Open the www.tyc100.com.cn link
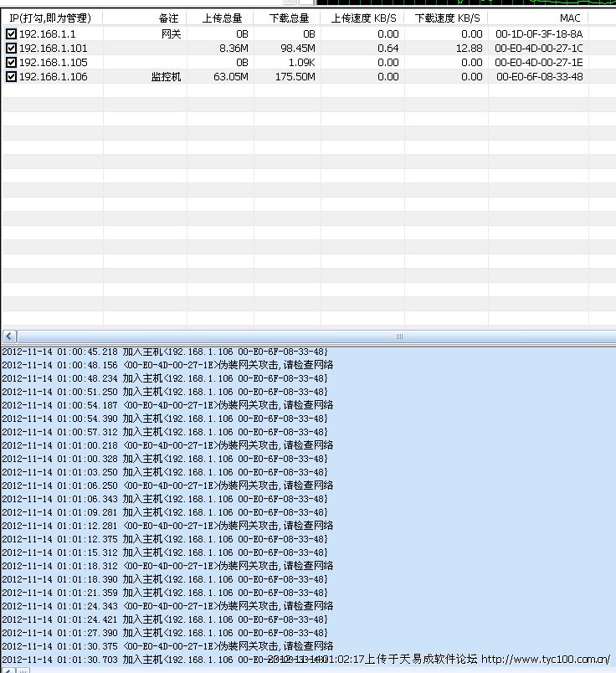Image resolution: width=616 pixels, height=673 pixels. 545,660
